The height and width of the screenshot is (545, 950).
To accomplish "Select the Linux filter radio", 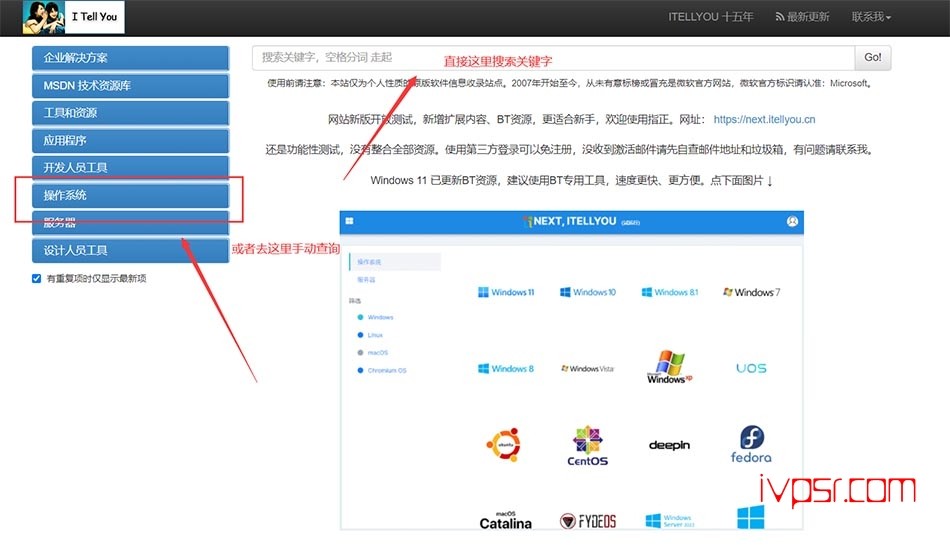I will point(360,335).
